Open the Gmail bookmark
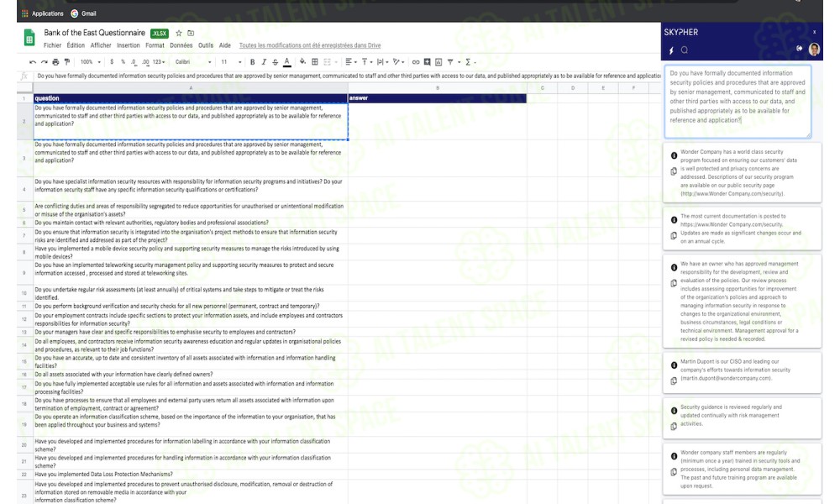Image resolution: width=840 pixels, height=504 pixels. [83, 13]
